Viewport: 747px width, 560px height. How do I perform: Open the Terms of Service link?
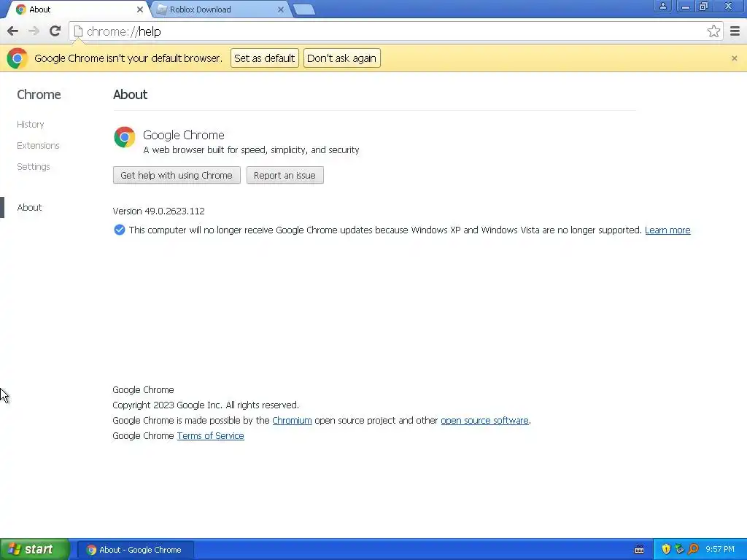pos(211,436)
